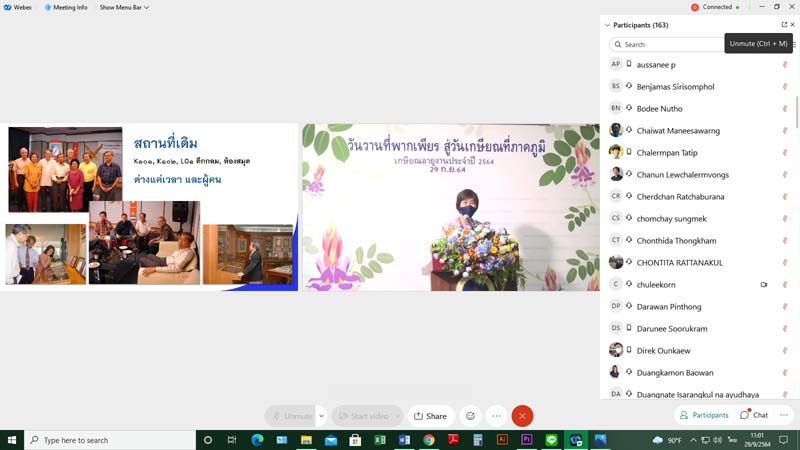Toggle the Participants panel button
Image resolution: width=800 pixels, height=450 pixels.
(704, 415)
